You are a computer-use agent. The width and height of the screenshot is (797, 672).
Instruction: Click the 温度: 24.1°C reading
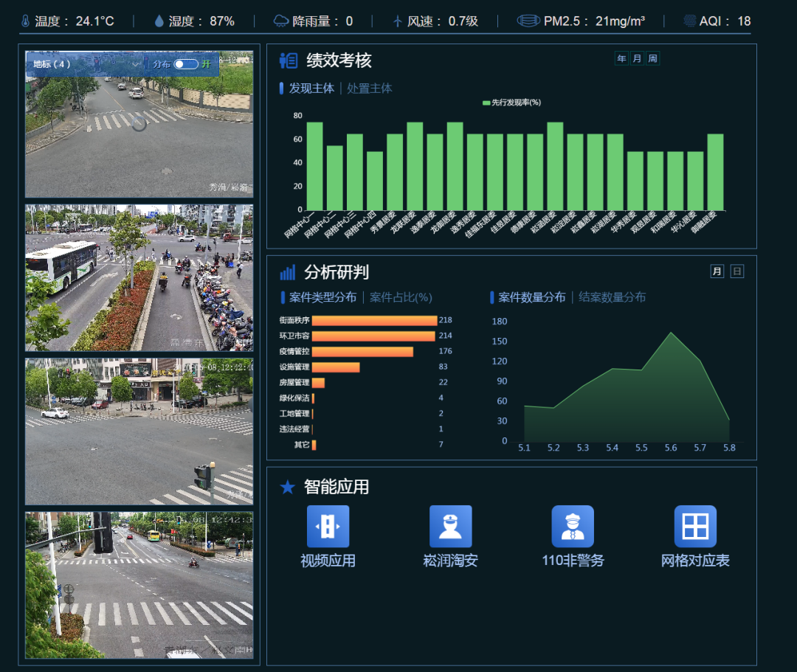point(75,21)
